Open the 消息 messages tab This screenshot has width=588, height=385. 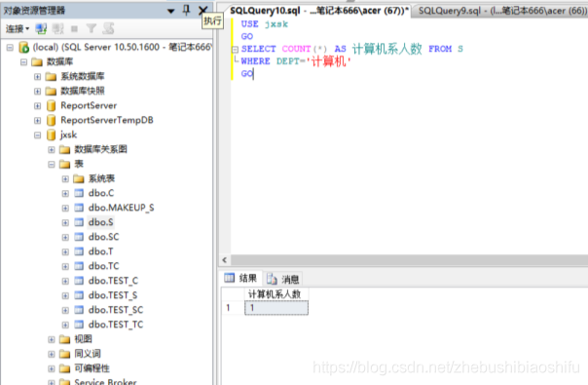[282, 279]
